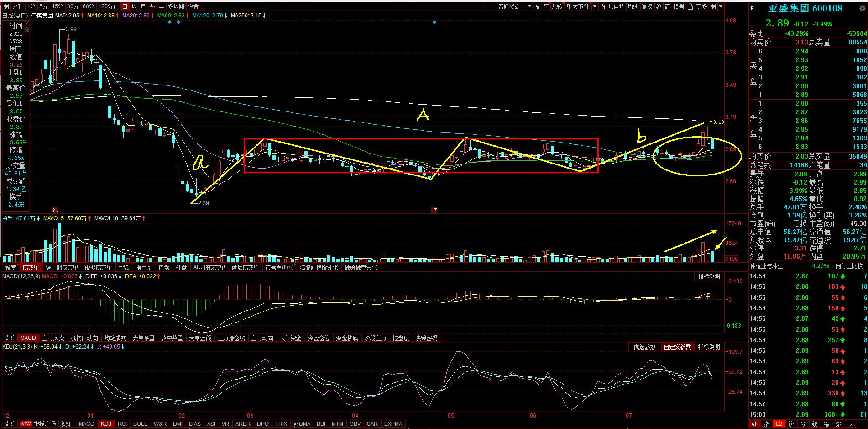868x429 pixels.
Task: Switch to 换手率 tab
Action: 144,267
